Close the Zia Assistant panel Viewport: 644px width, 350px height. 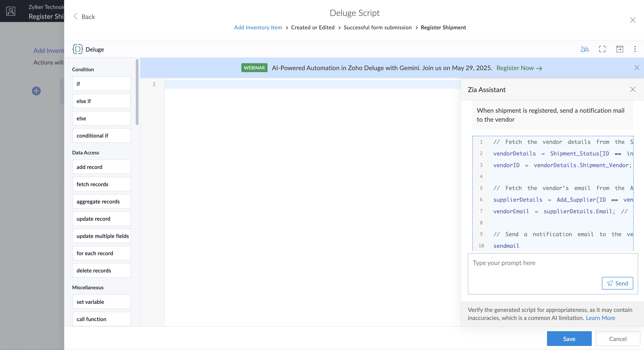tap(633, 89)
